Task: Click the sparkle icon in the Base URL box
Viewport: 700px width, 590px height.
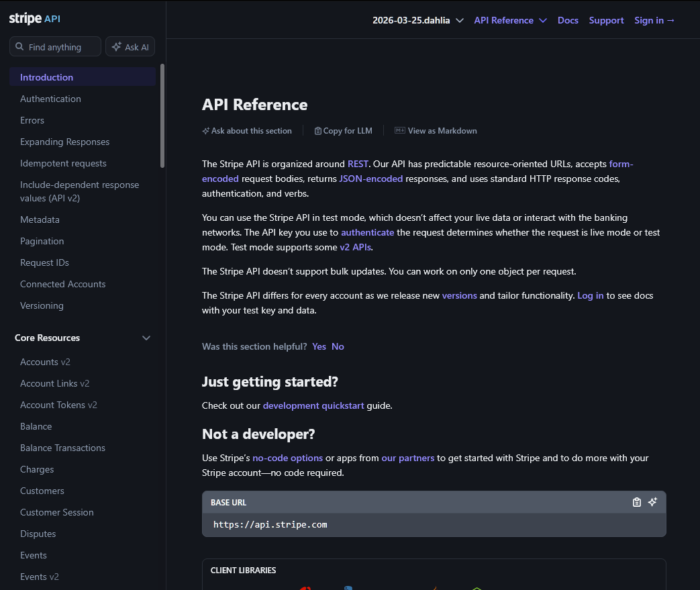Action: [x=652, y=502]
